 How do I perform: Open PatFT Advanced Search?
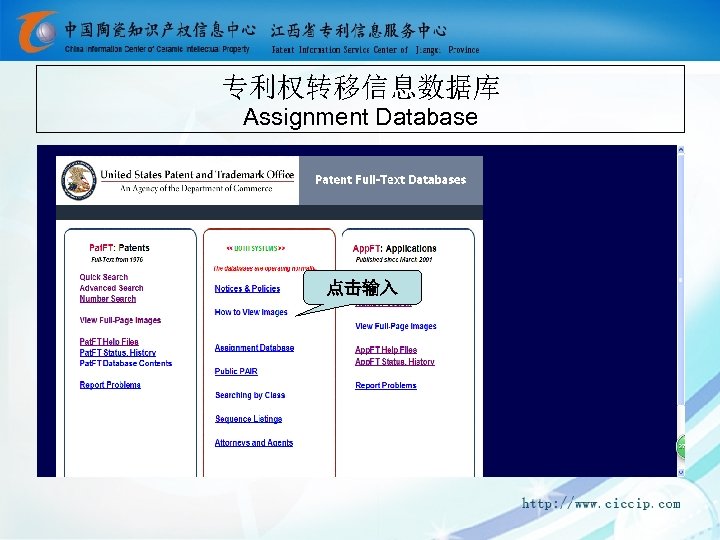pyautogui.click(x=112, y=288)
